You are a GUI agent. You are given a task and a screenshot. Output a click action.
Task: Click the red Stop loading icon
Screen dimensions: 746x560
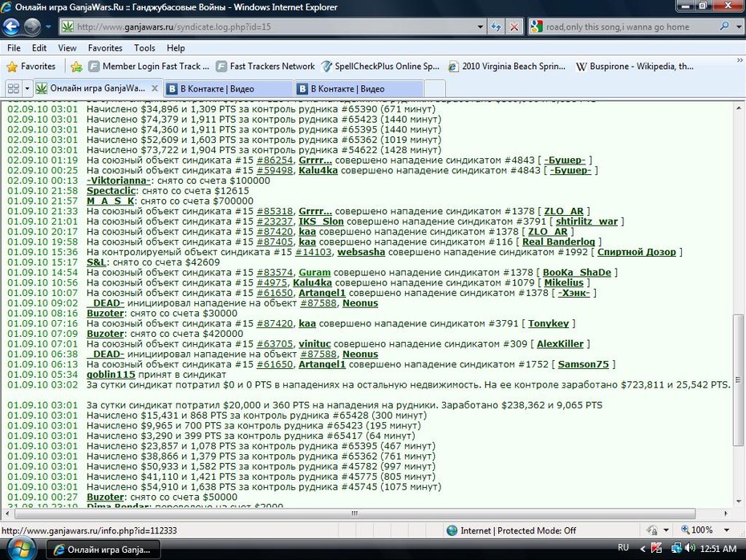[514, 26]
